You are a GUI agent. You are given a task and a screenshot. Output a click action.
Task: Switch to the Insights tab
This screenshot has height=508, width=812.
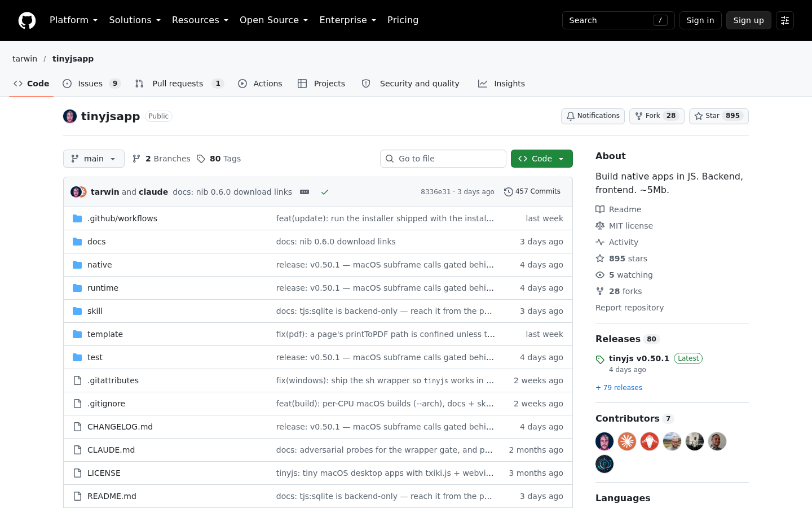(x=501, y=84)
